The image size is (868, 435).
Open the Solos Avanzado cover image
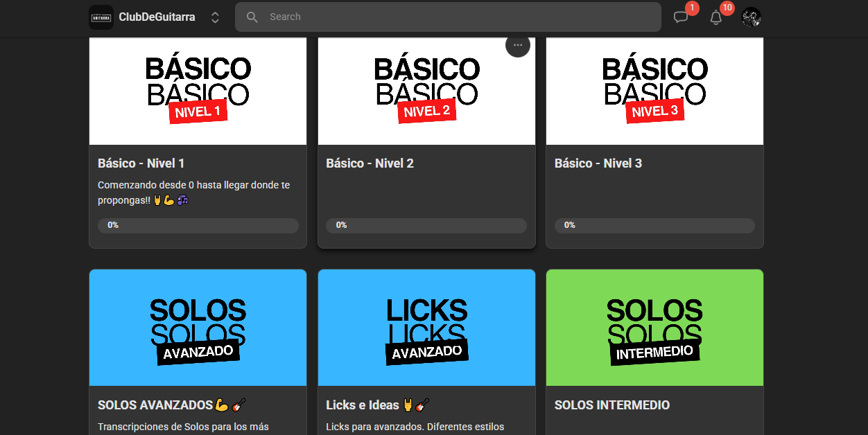tap(198, 328)
